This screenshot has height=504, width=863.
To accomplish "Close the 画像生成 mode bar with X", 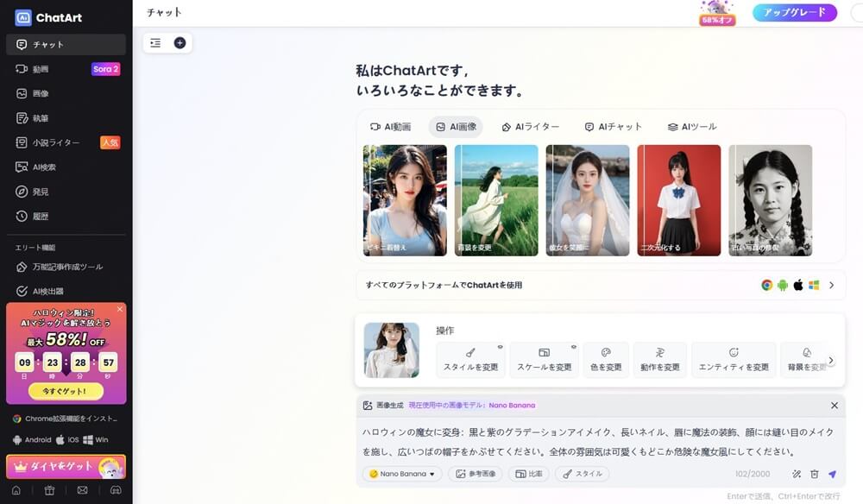I will pyautogui.click(x=834, y=405).
